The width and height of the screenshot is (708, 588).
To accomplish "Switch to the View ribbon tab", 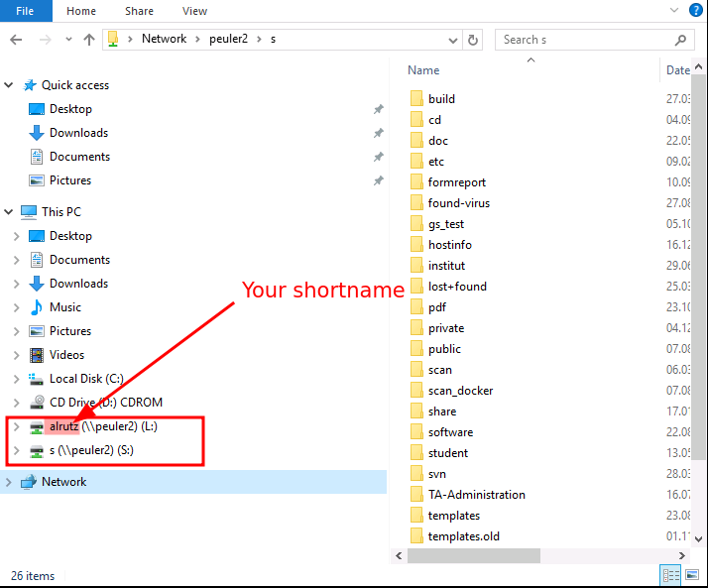I will 194,11.
